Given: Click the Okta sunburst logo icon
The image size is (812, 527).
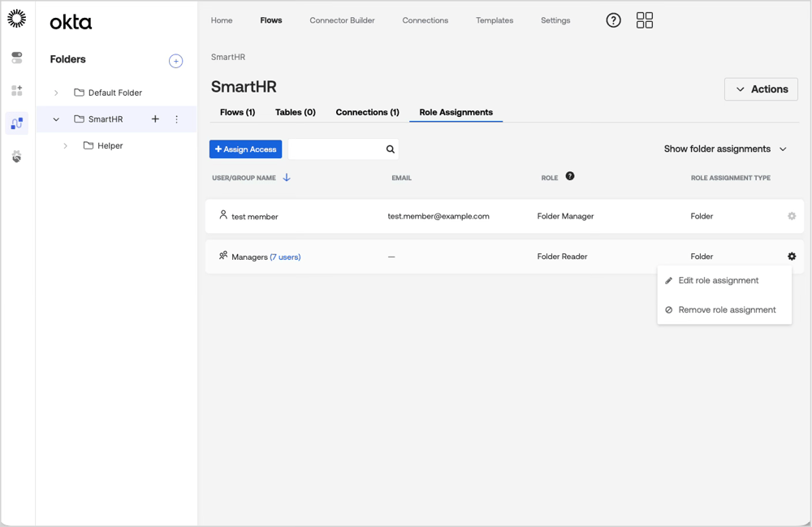Looking at the screenshot, I should point(16,19).
